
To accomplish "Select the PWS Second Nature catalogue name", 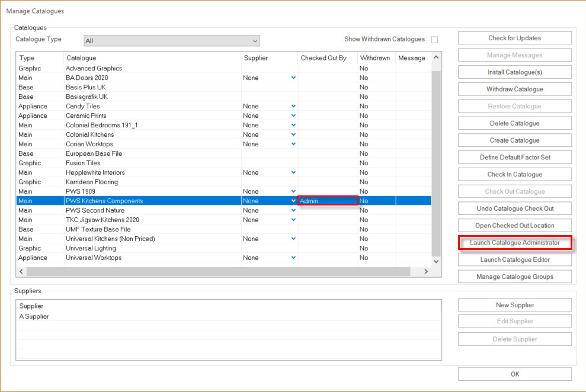I will coord(95,210).
